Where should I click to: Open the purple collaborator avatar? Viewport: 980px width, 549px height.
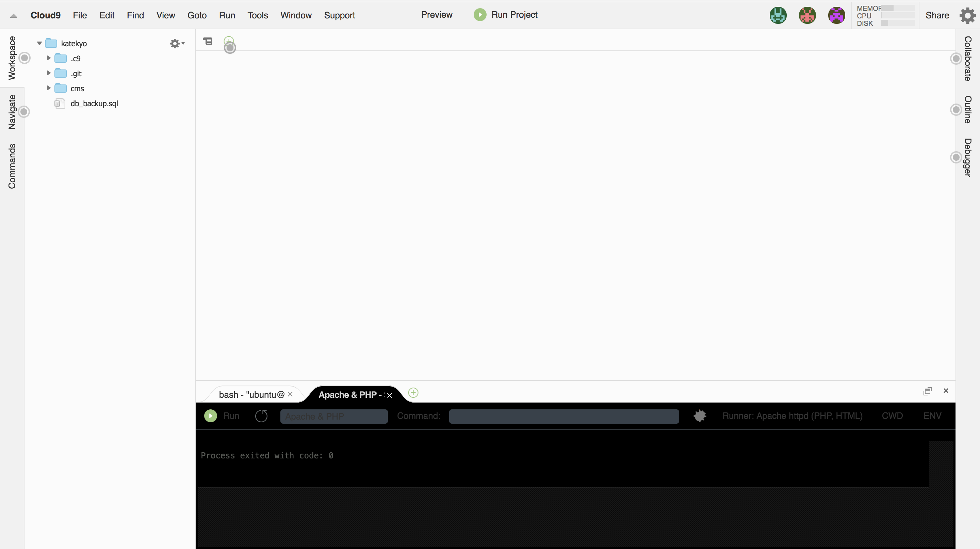click(x=836, y=16)
